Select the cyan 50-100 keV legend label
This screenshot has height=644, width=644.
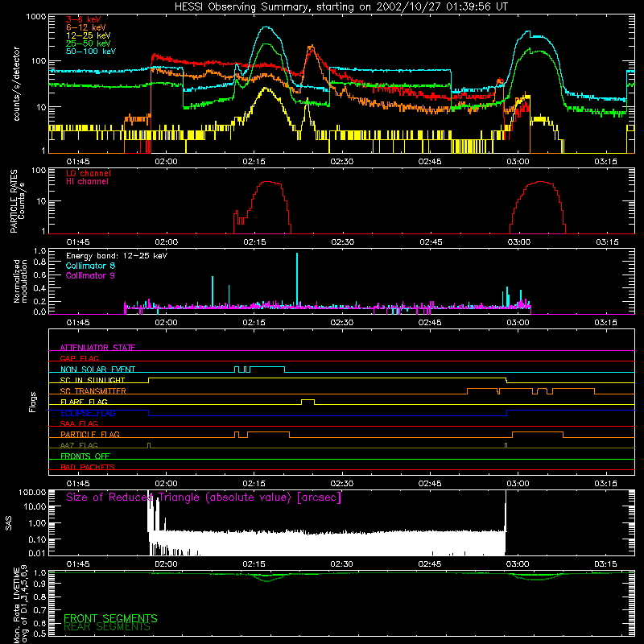pyautogui.click(x=91, y=52)
